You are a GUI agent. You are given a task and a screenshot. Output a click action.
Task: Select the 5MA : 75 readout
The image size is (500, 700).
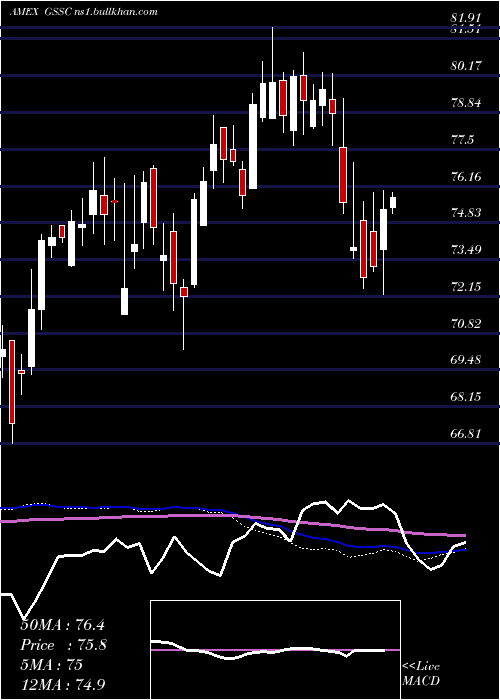pos(51,665)
